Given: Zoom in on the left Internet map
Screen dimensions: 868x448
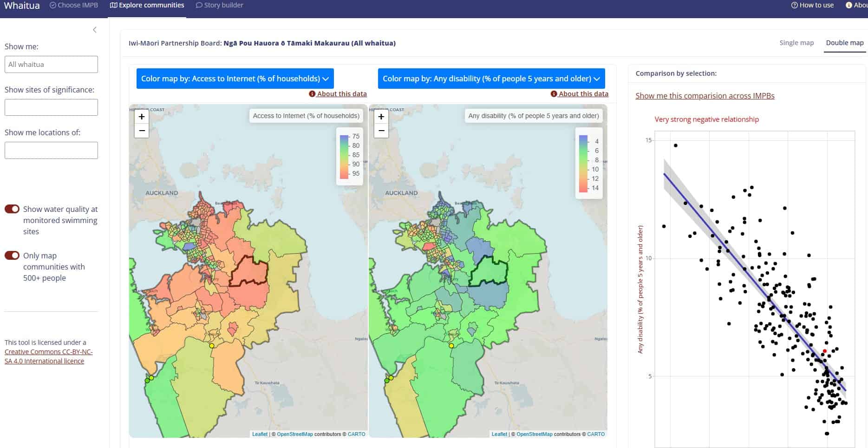Looking at the screenshot, I should click(142, 117).
